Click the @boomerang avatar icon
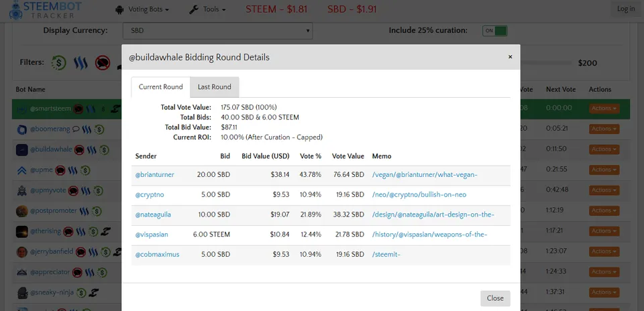Image resolution: width=644 pixels, height=311 pixels. 21,129
